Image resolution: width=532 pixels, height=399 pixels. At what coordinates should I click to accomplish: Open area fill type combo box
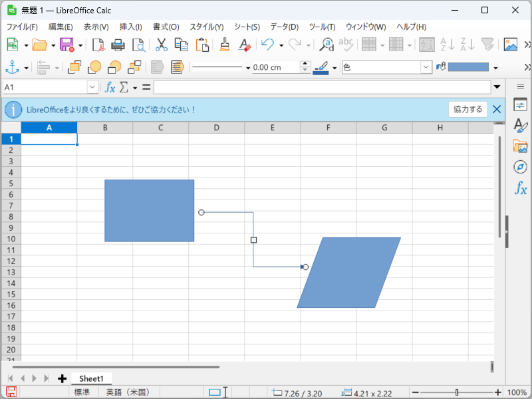[387, 67]
